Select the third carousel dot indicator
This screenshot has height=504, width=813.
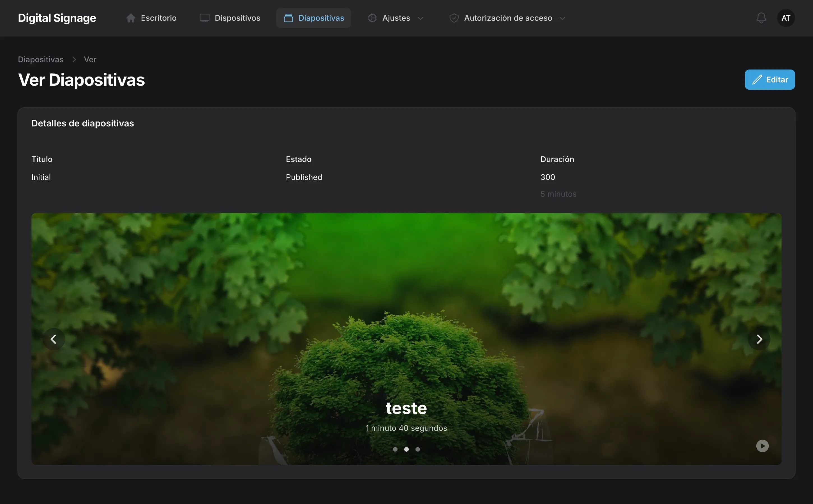417,449
